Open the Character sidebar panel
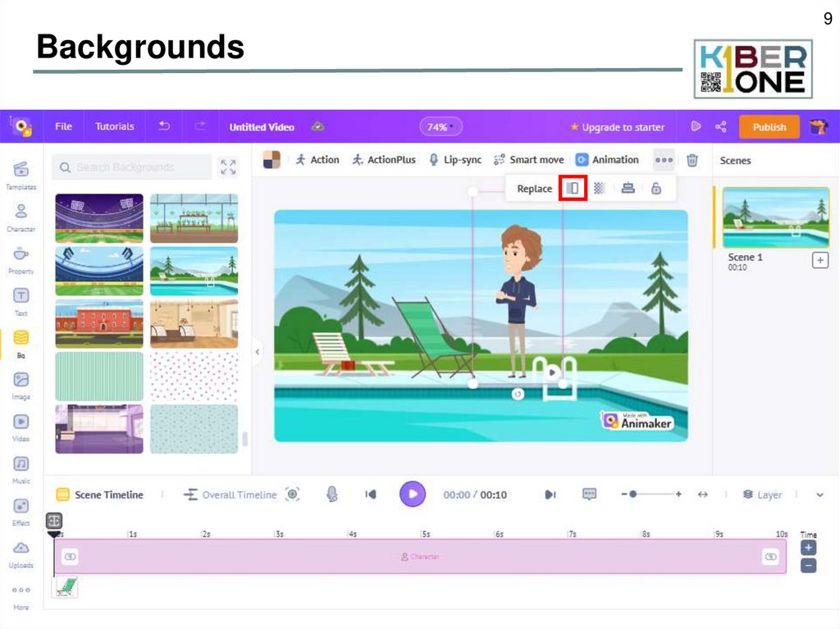Image resolution: width=840 pixels, height=629 pixels. coord(21,217)
